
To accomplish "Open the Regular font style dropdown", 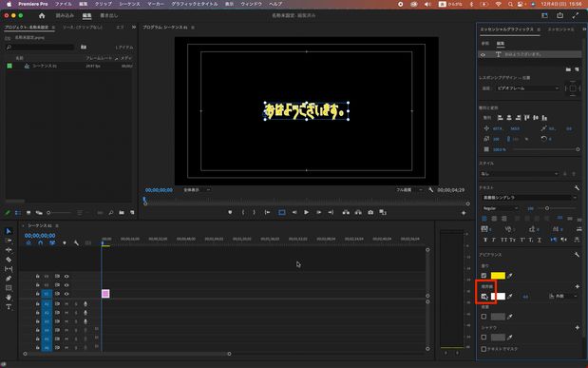I will tap(501, 208).
